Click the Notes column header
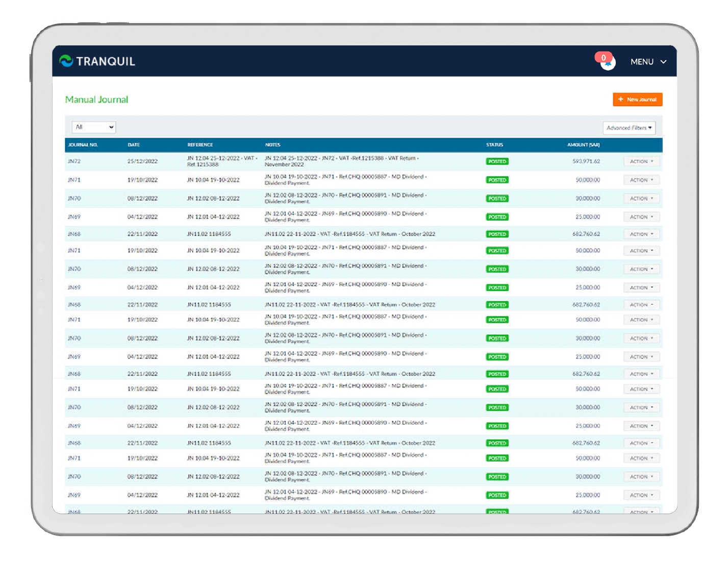This screenshot has width=728, height=581. [272, 145]
